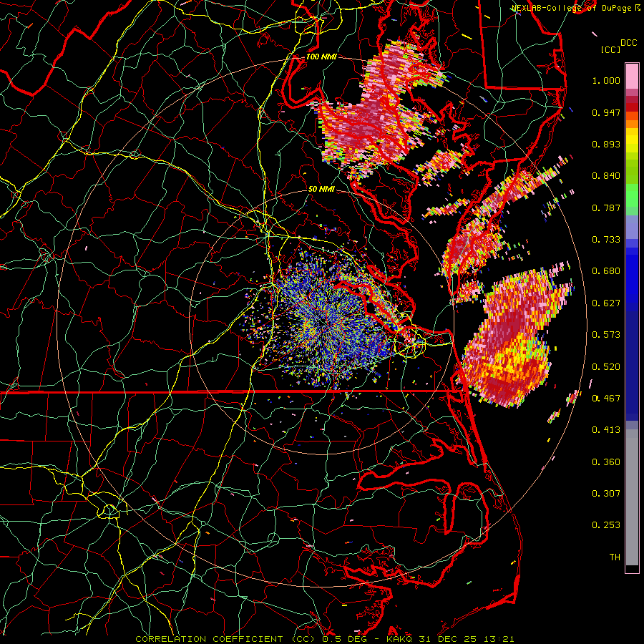Pick the bright blue swatch beside 0.680
This screenshot has height=644, width=644.
point(632,273)
